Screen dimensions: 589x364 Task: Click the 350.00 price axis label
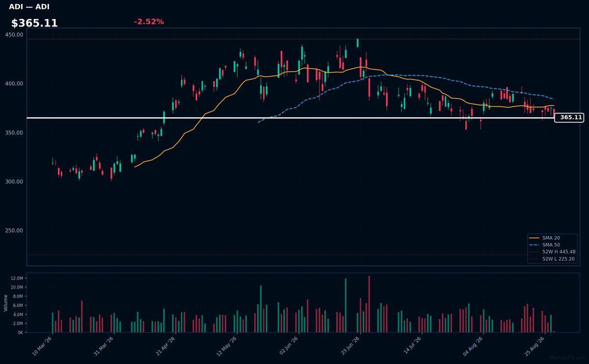tap(14, 133)
